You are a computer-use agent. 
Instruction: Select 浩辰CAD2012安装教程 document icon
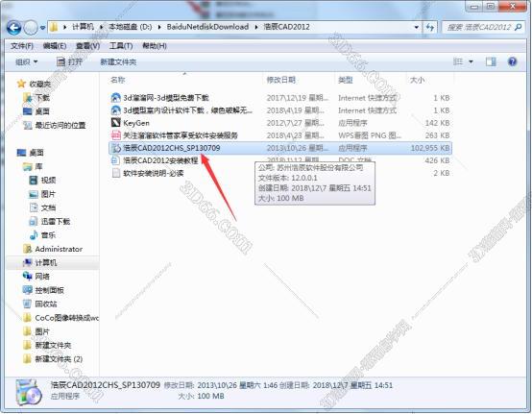[115, 160]
